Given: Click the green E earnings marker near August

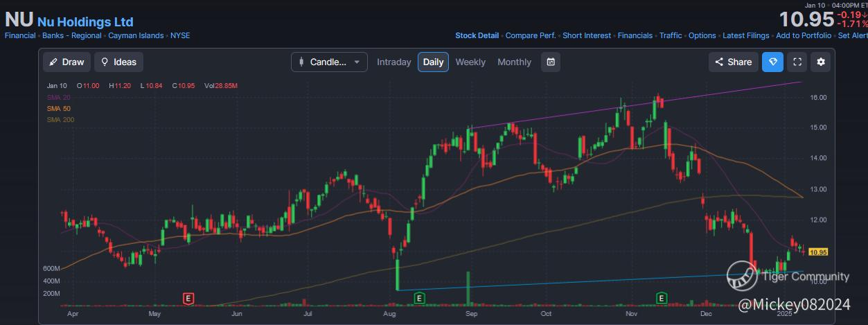Looking at the screenshot, I should [x=418, y=299].
